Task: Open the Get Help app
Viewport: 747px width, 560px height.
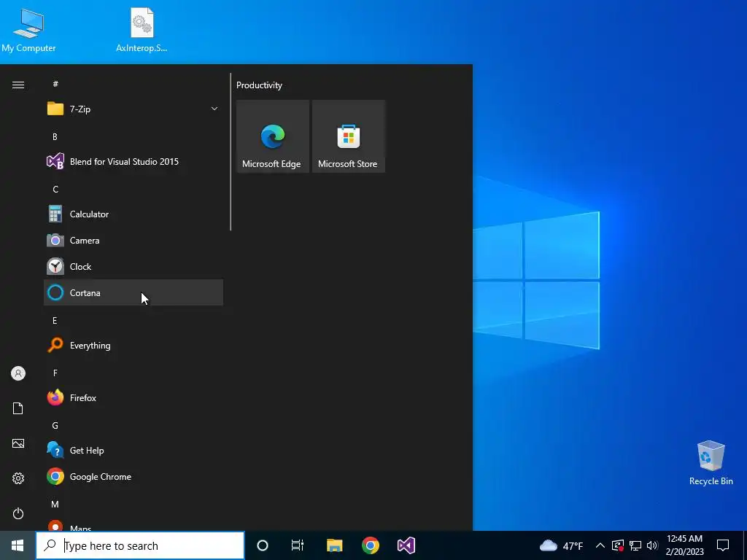Action: coord(133,451)
